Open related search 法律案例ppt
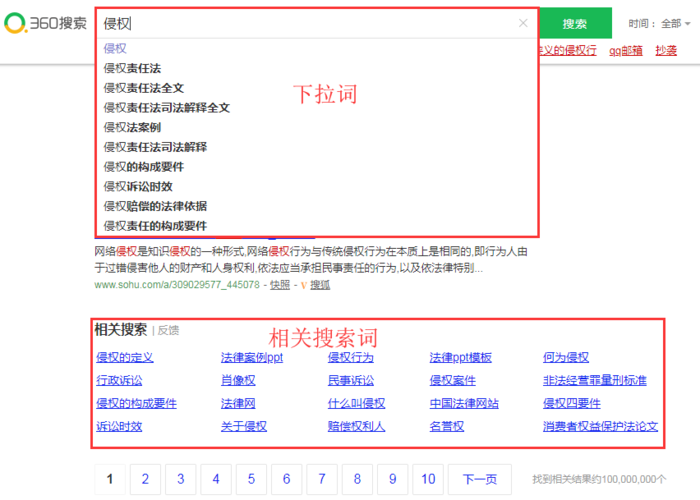The width and height of the screenshot is (700, 500). pos(252,357)
